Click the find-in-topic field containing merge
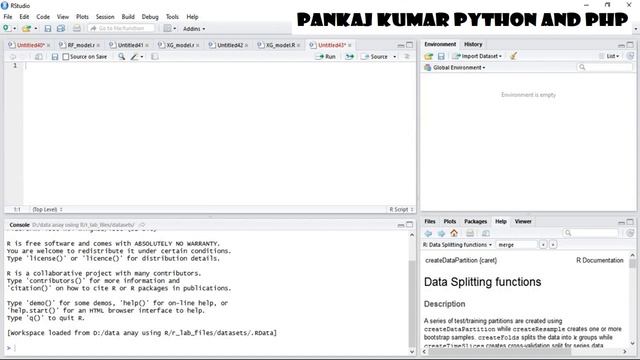640x360 pixels. click(x=516, y=245)
